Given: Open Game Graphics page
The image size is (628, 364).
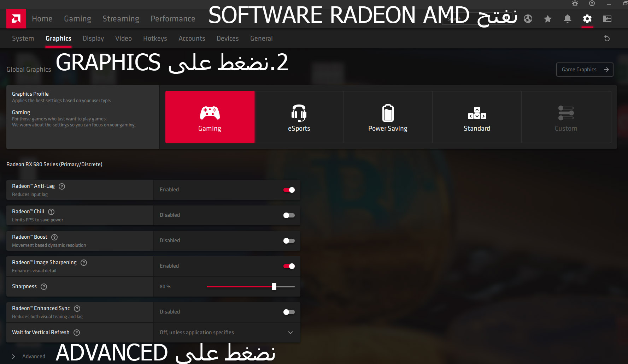Looking at the screenshot, I should pos(585,70).
